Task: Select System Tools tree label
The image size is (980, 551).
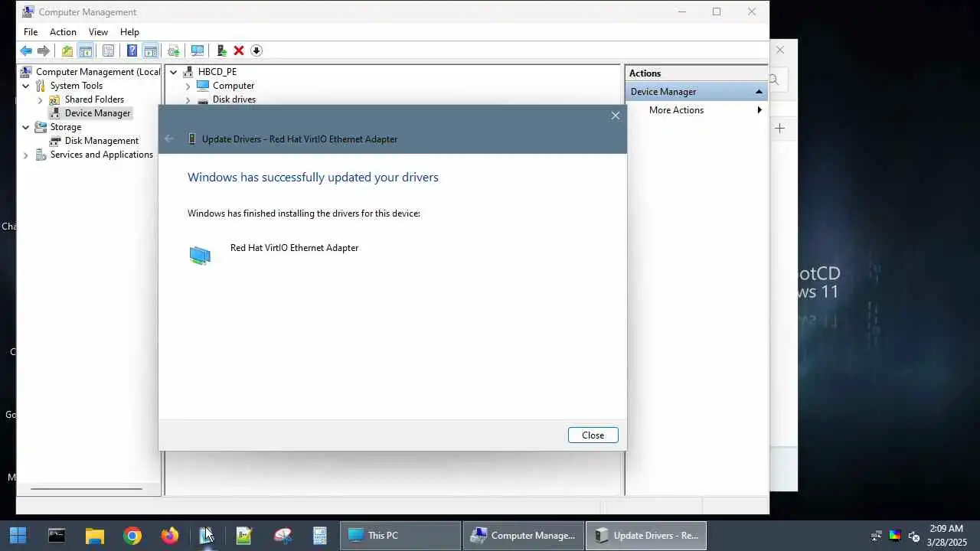Action: pos(76,86)
